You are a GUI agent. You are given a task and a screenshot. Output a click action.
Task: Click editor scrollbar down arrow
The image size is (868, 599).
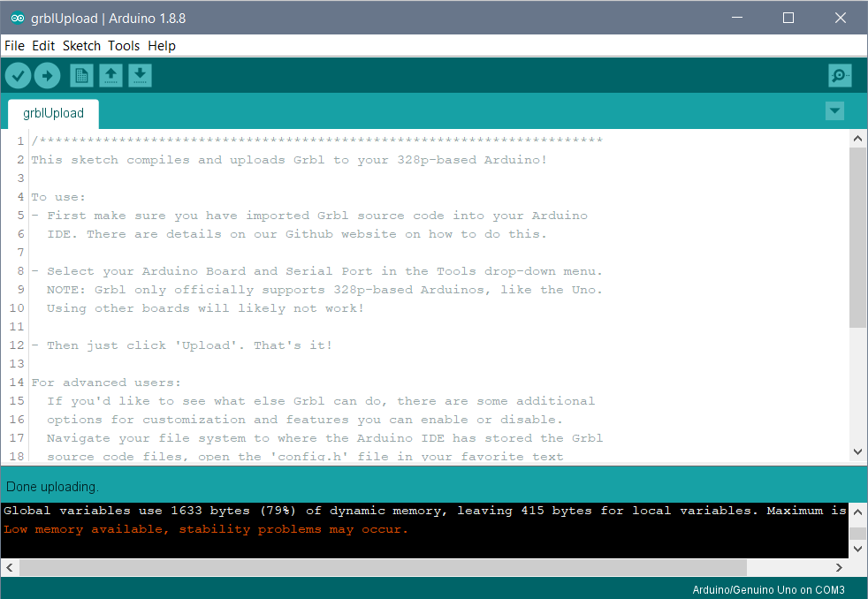(x=857, y=451)
